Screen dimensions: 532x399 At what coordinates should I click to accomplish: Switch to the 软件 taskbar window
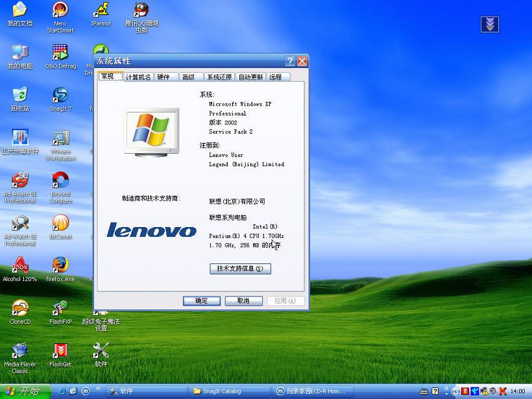[x=147, y=391]
